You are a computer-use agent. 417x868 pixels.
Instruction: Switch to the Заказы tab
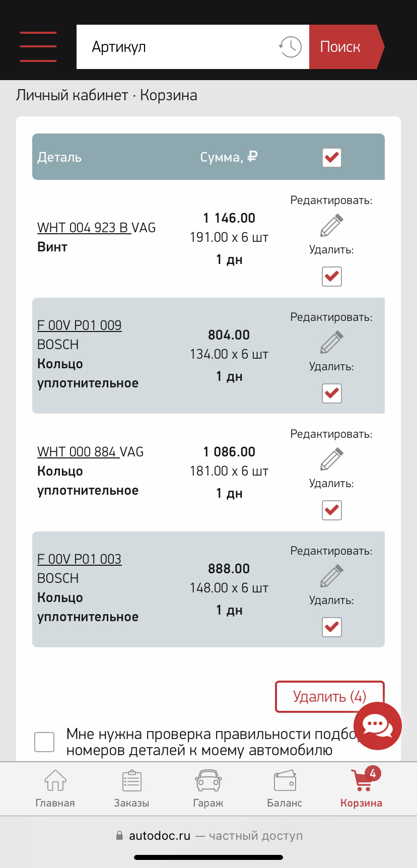tap(131, 789)
